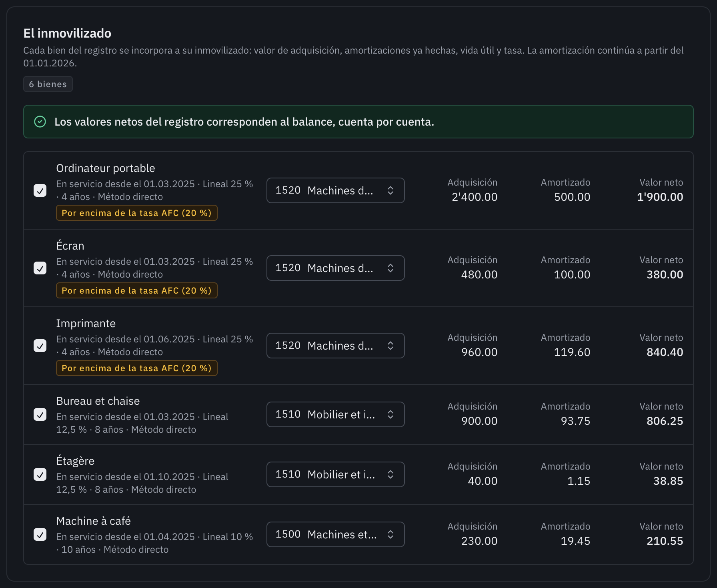Viewport: 717px width, 588px height.
Task: Toggle the Bureau et chaise checkbox
Action: (x=40, y=414)
